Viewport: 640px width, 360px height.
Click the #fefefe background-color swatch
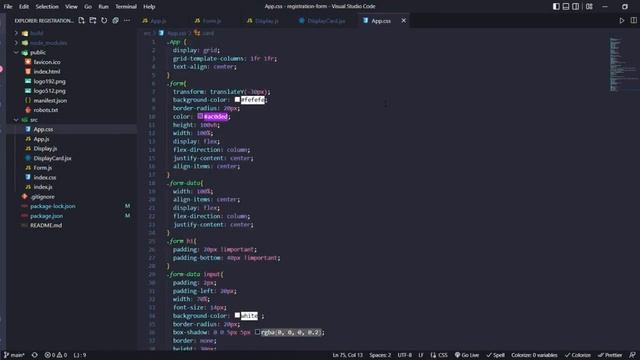[x=237, y=100]
